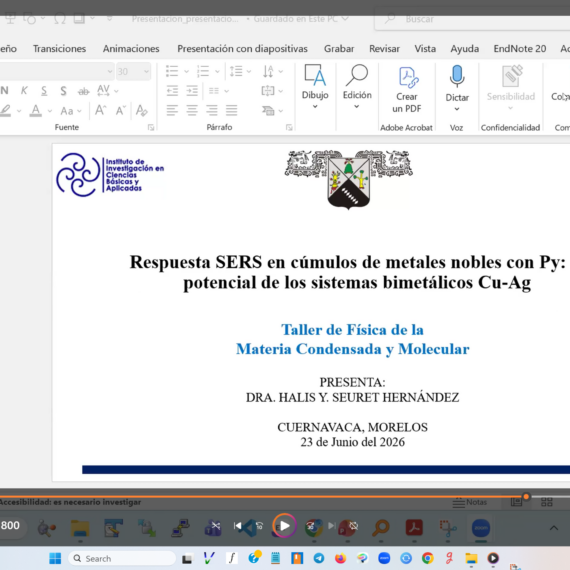Expand the Dictar options arrow
This screenshot has height=570, width=570.
457,109
